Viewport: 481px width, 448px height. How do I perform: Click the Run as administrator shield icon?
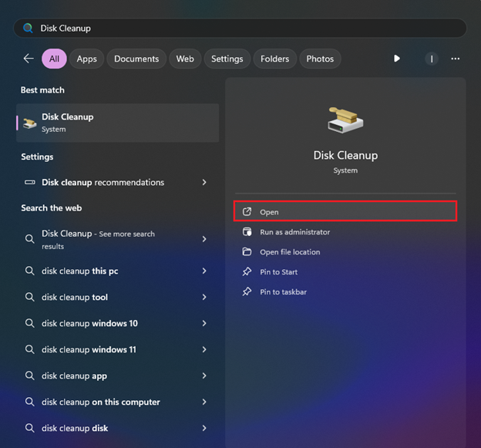(247, 232)
